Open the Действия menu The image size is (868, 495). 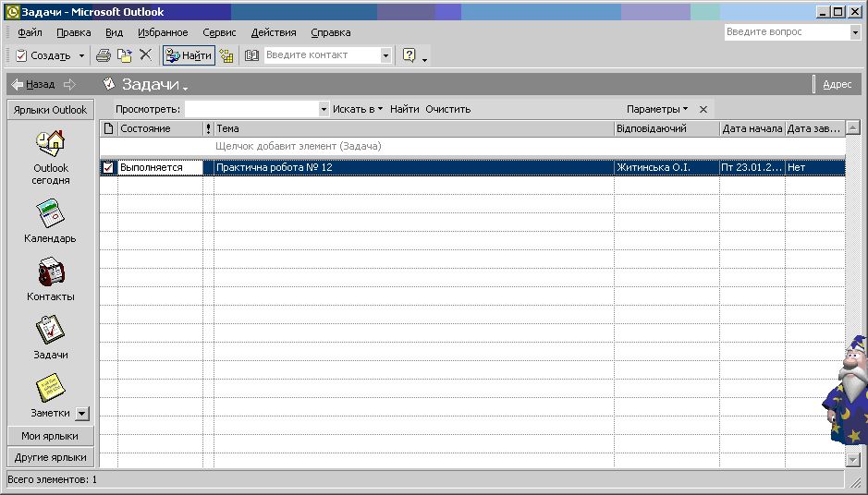274,32
